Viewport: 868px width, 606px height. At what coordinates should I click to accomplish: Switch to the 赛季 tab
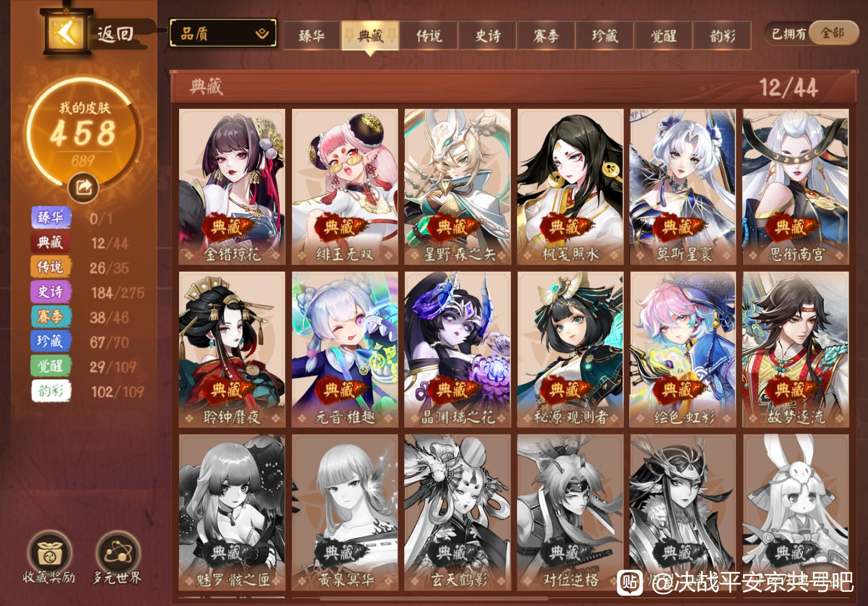pyautogui.click(x=546, y=36)
